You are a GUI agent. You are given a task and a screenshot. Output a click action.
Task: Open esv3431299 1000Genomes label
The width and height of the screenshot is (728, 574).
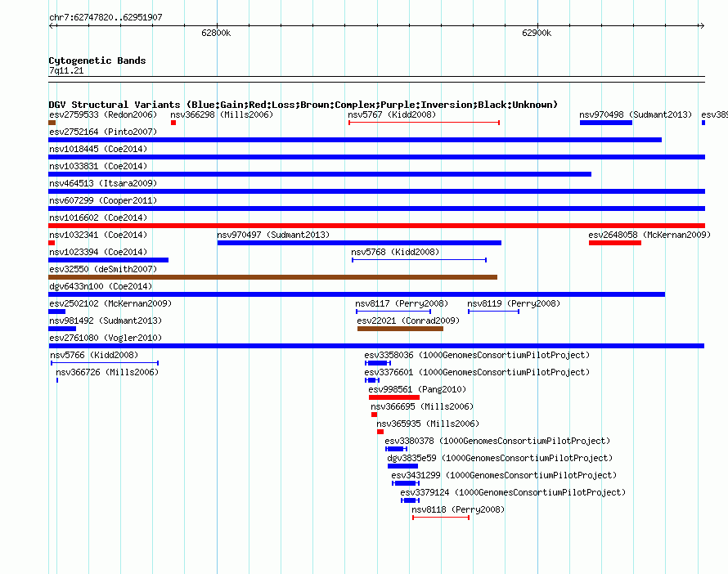504,475
